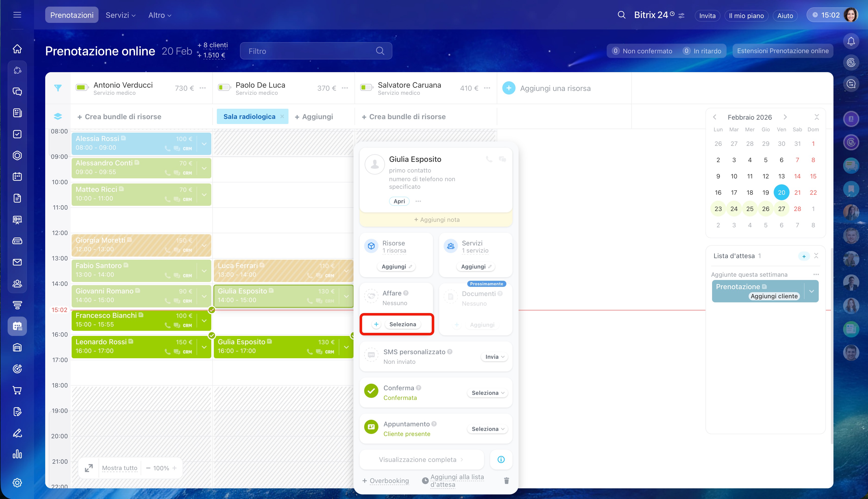This screenshot has height=499, width=868.
Task: Open the Servizi top menu
Action: coord(121,15)
